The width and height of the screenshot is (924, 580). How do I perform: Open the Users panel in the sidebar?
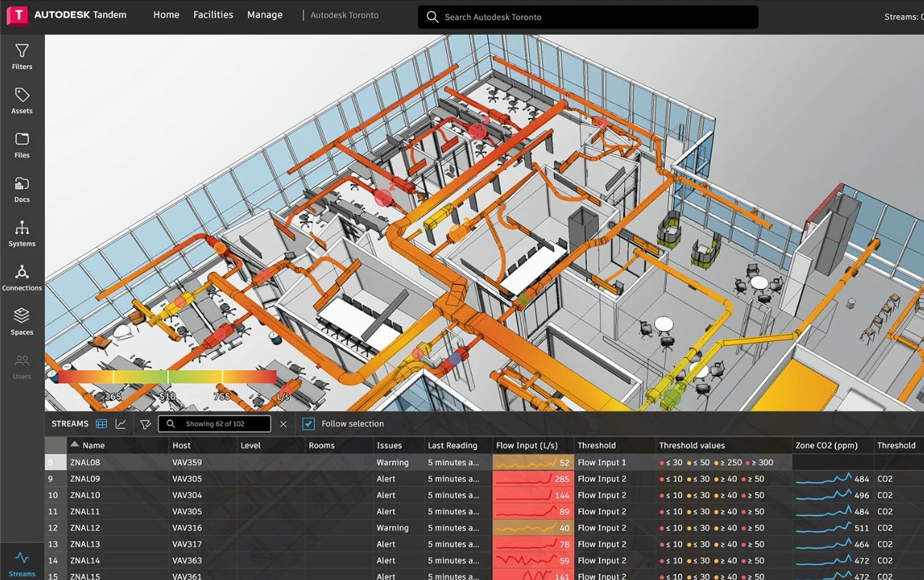pos(22,367)
